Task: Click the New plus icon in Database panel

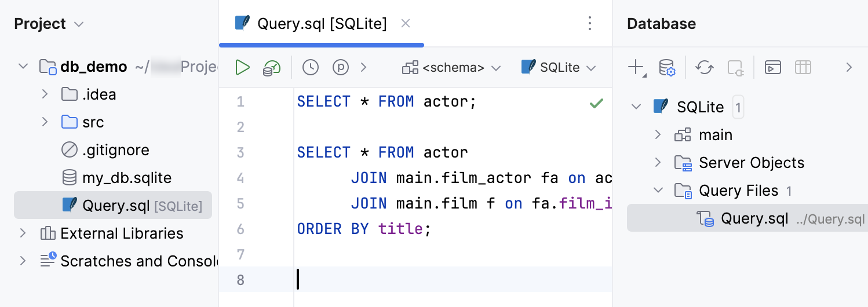Action: (636, 67)
